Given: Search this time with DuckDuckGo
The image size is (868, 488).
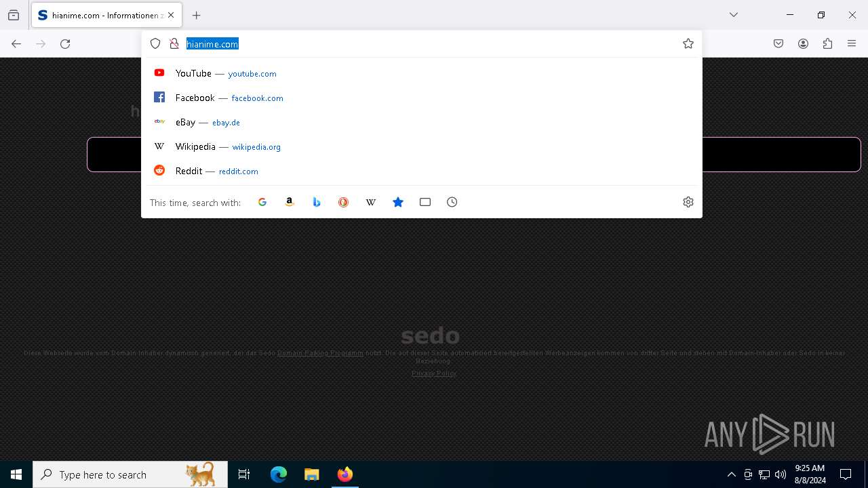Looking at the screenshot, I should tap(344, 202).
